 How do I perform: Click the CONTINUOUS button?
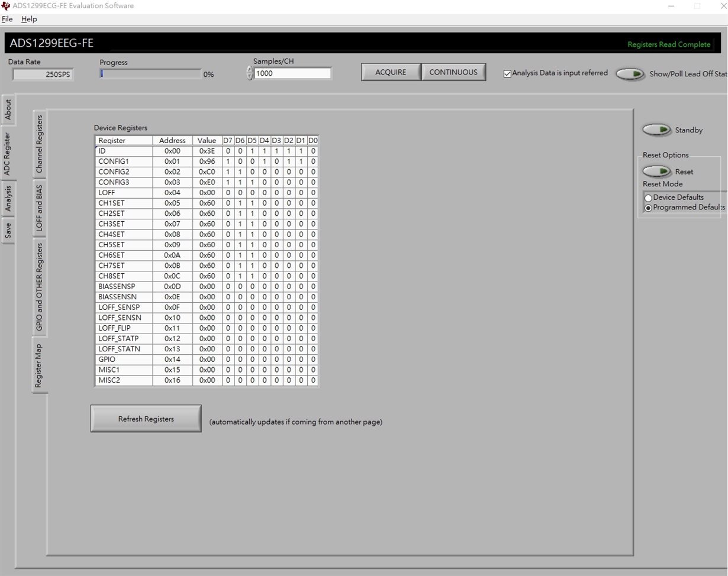click(x=453, y=72)
